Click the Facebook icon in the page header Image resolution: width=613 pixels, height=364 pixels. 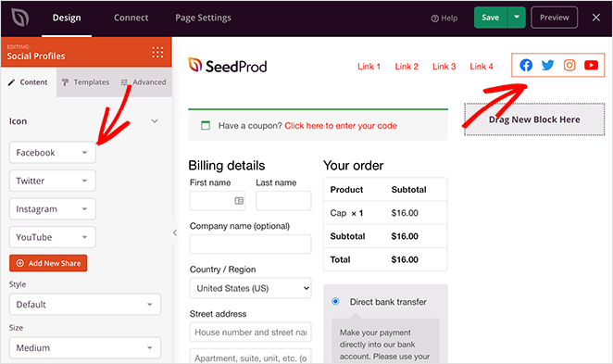pos(526,65)
